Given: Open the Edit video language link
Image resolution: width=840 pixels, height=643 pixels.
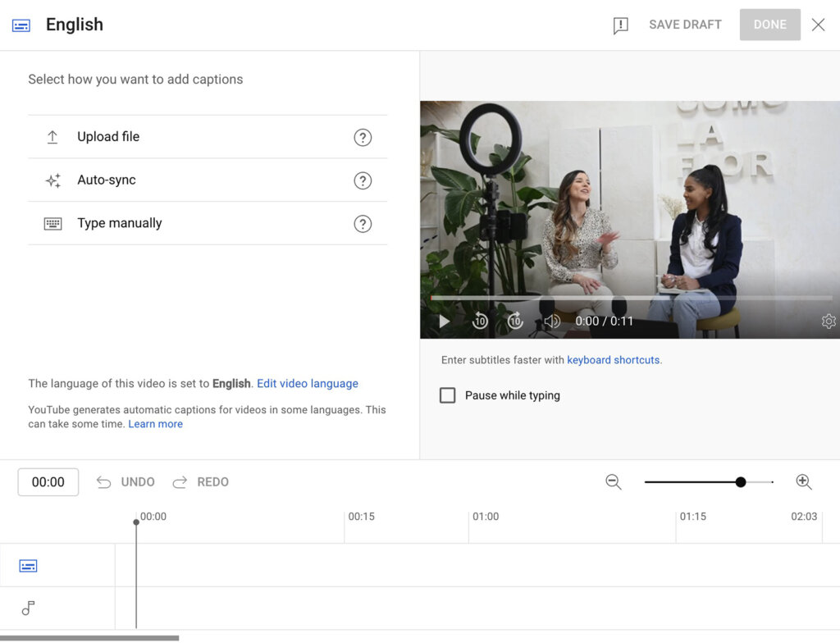Looking at the screenshot, I should tap(307, 383).
